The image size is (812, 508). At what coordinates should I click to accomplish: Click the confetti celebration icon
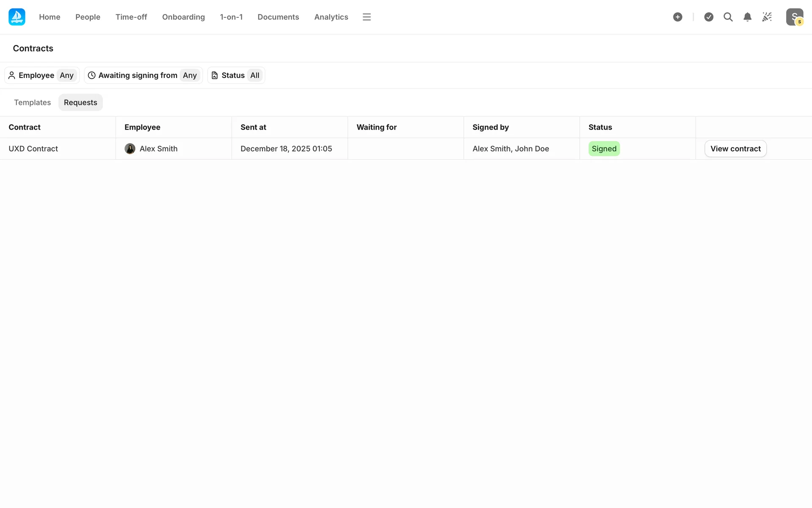767,17
